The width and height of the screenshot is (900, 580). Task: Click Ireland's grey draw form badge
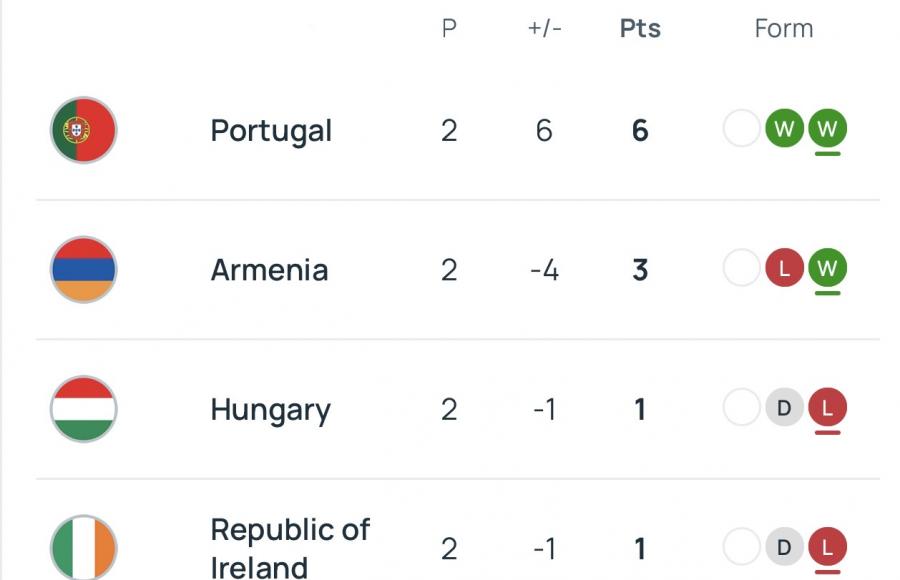pyautogui.click(x=785, y=547)
